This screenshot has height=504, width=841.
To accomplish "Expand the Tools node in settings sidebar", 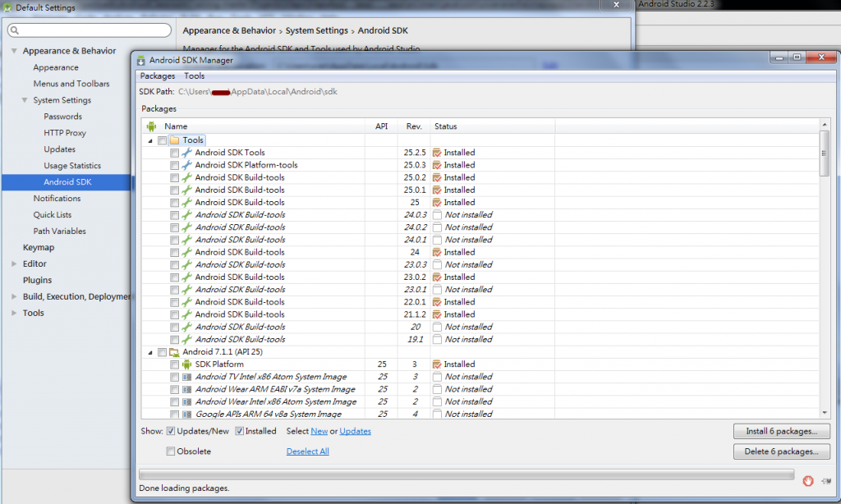I will pos(14,313).
